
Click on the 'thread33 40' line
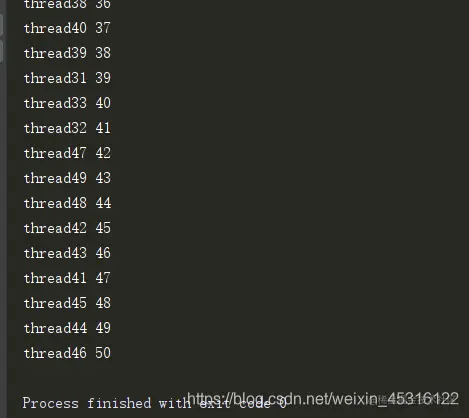pos(67,103)
